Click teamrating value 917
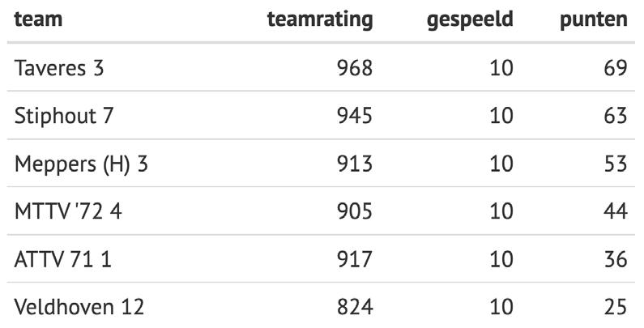644x328 pixels. click(355, 259)
